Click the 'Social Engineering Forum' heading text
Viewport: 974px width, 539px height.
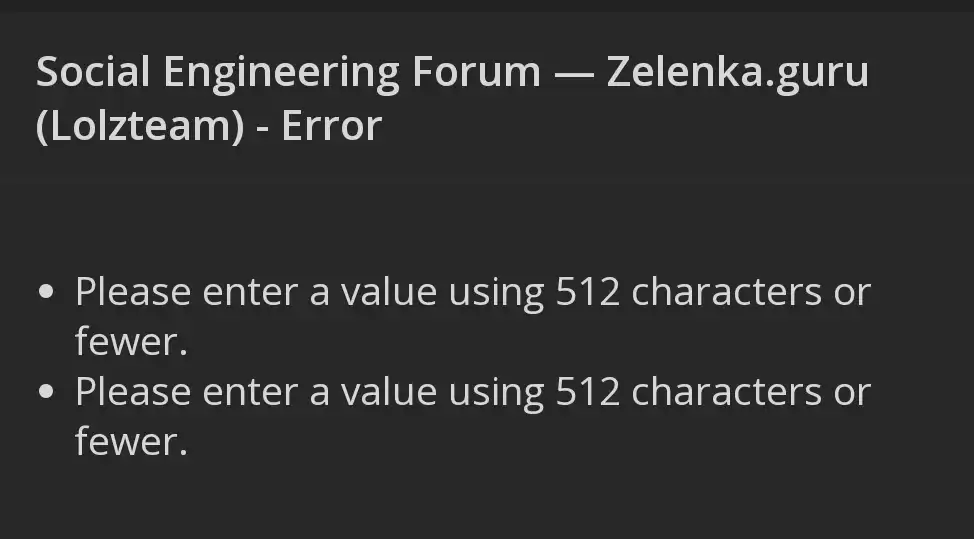(288, 73)
